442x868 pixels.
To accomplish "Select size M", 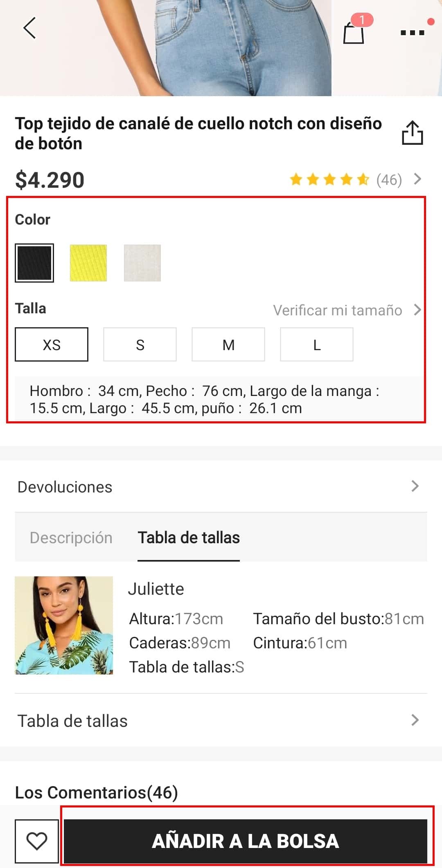I will [228, 344].
